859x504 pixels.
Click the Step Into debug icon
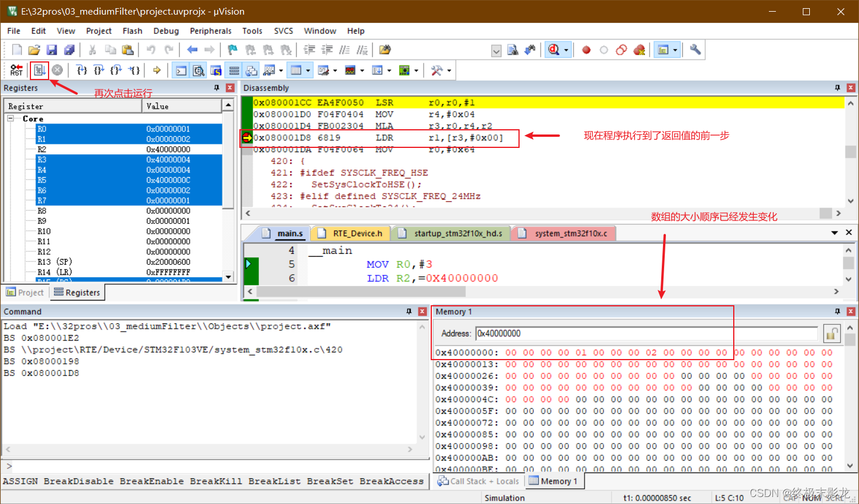[82, 71]
